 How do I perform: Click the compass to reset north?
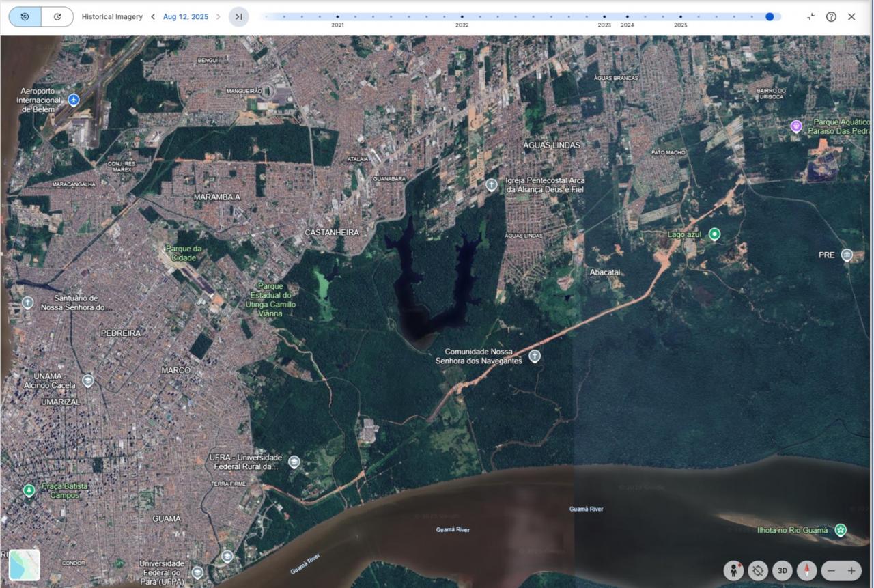[806, 570]
